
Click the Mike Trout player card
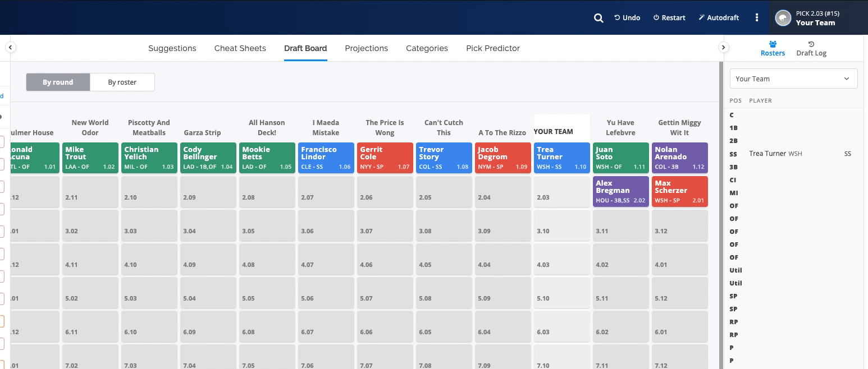click(x=90, y=158)
